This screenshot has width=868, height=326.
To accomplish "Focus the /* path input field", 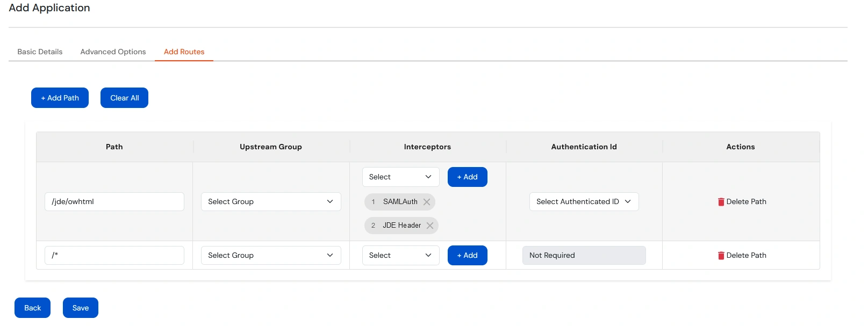I will (114, 256).
